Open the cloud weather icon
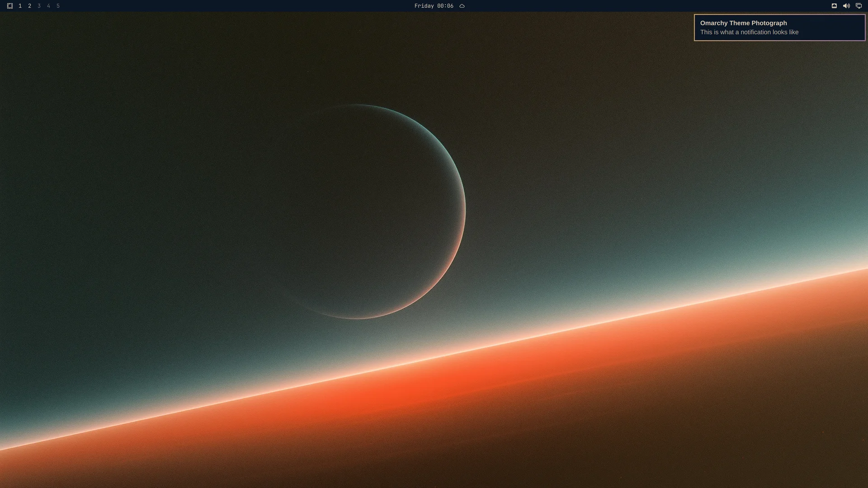This screenshot has width=868, height=488. [x=462, y=6]
